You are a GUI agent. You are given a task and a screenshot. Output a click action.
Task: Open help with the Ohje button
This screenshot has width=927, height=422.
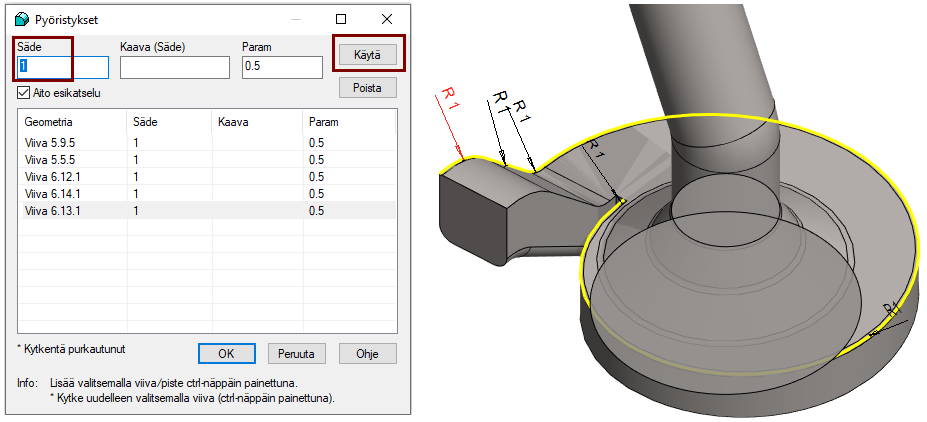(368, 353)
